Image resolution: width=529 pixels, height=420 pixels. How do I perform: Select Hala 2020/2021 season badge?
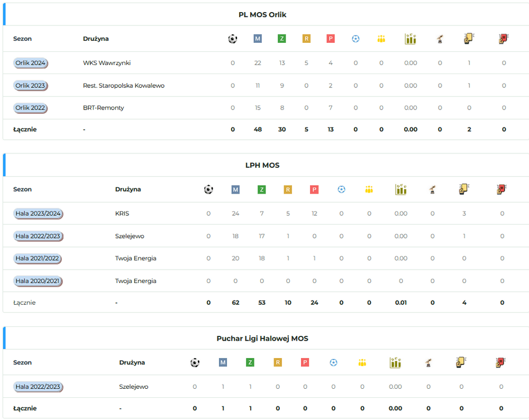point(38,281)
